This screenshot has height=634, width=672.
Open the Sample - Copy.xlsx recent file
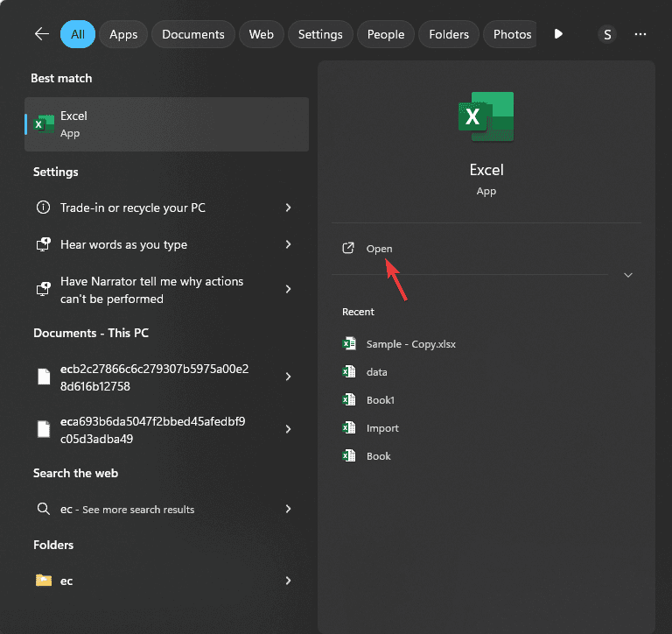410,344
